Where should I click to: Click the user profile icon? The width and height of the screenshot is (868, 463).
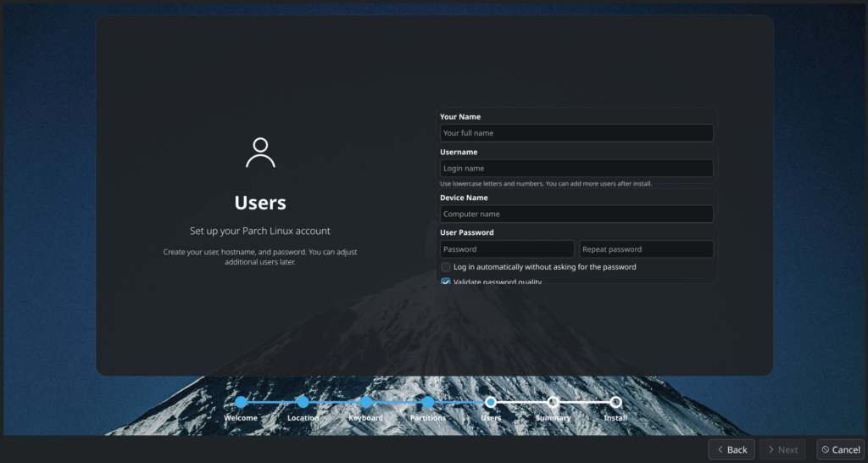click(260, 153)
